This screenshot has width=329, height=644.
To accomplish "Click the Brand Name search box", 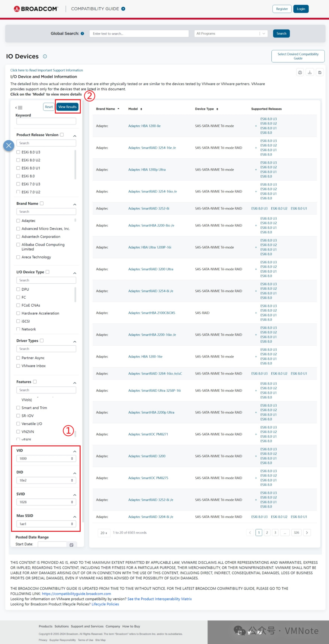I will tap(46, 211).
